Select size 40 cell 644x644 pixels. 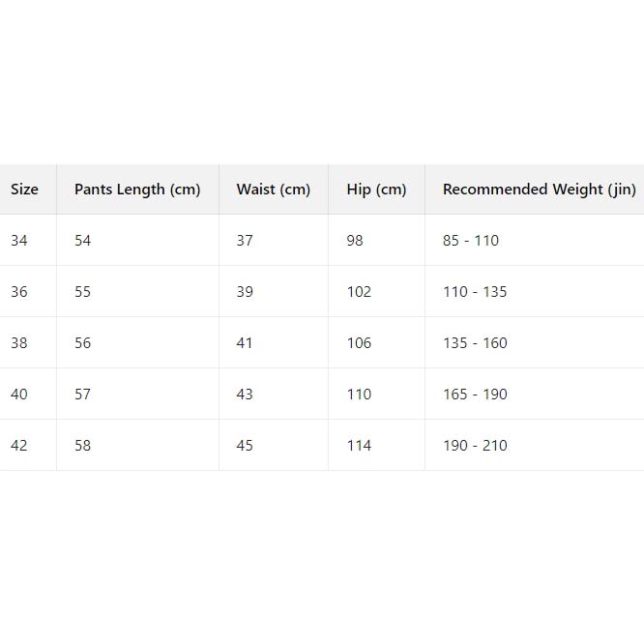(x=19, y=395)
